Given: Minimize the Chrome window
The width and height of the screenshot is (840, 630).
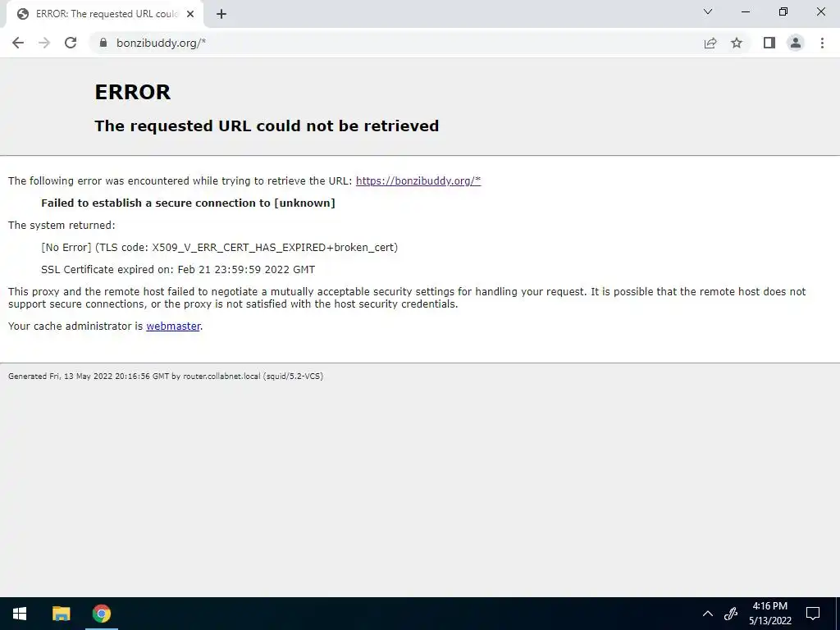Looking at the screenshot, I should coord(745,11).
